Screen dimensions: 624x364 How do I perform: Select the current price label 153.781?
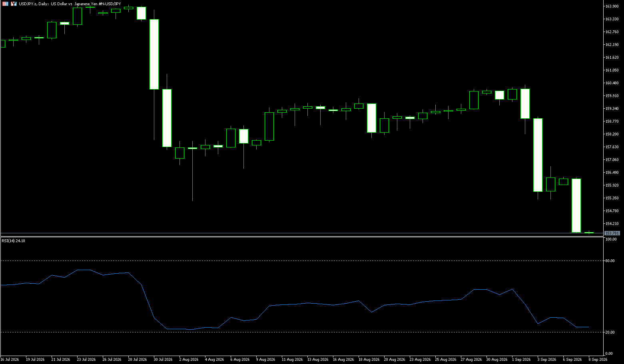(612, 233)
